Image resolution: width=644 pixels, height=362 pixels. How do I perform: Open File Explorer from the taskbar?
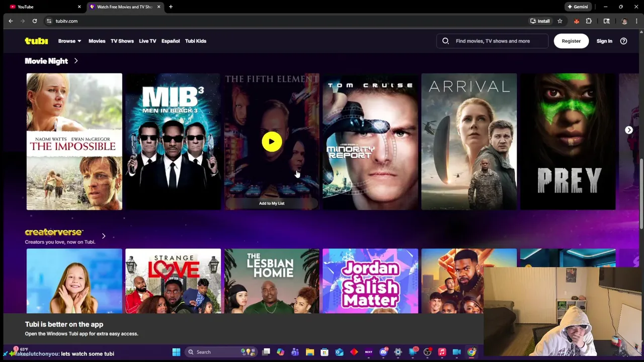(x=310, y=352)
